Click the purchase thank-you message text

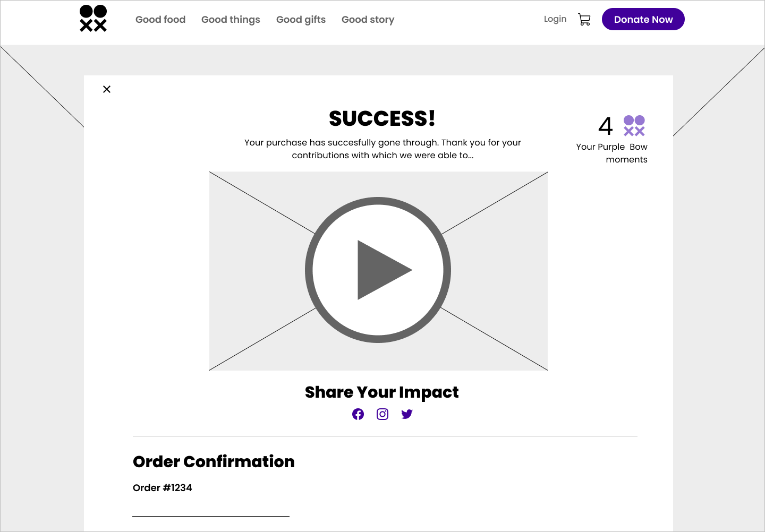pos(382,149)
